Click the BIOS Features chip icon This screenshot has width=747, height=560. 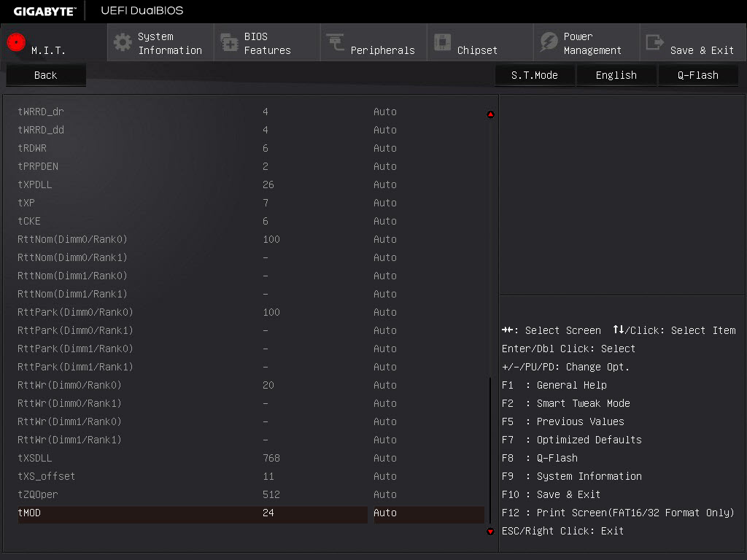coord(229,42)
